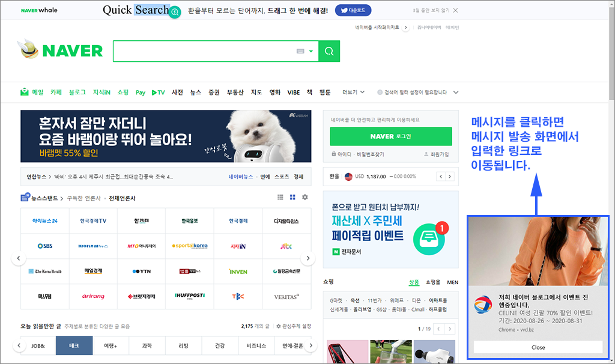615x364 pixels.
Task: Expand the search box autocomplete arrow
Action: (x=311, y=51)
